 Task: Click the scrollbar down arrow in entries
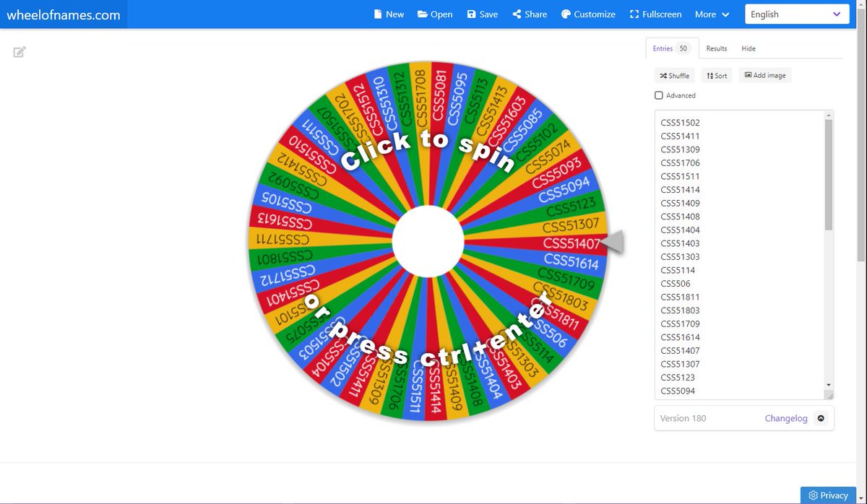point(829,385)
